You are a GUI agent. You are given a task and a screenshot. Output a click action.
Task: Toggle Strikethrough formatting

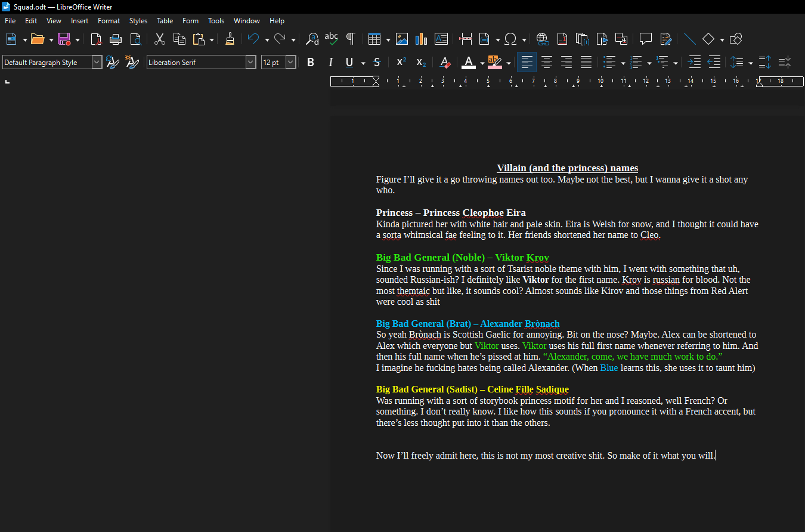pos(376,62)
